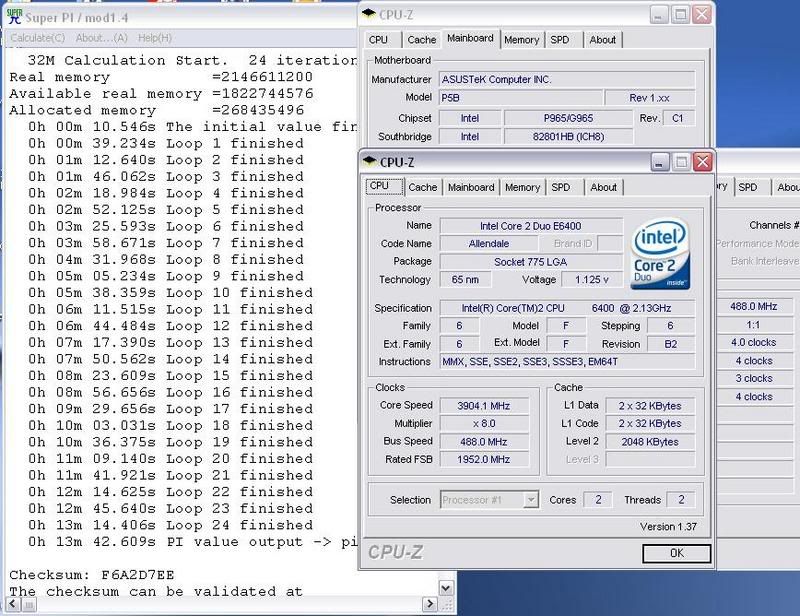
Task: Switch to Cache tab in front CPU-Z window
Action: click(422, 187)
